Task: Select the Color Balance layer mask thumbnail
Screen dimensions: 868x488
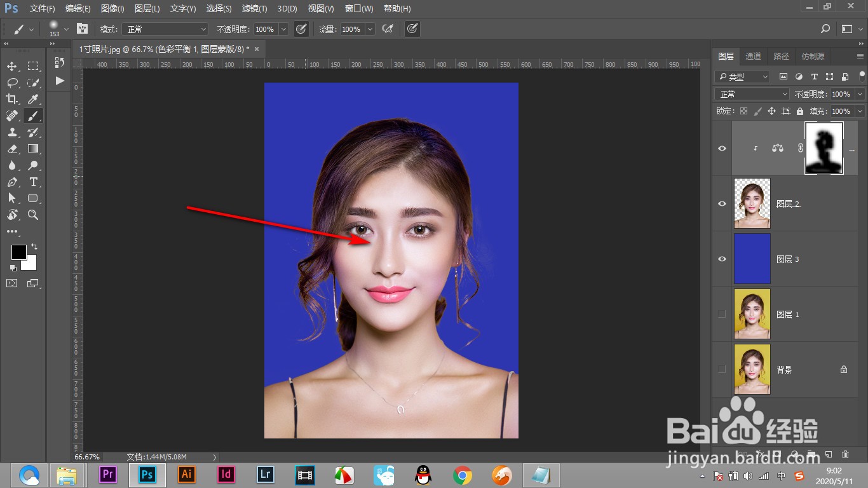Action: pyautogui.click(x=824, y=149)
